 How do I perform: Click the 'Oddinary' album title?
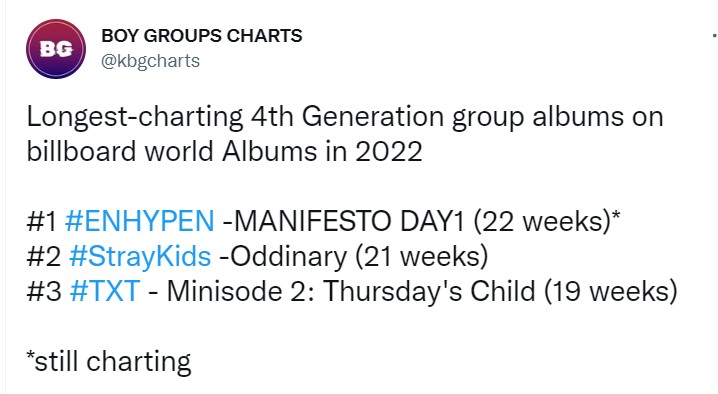(288, 257)
